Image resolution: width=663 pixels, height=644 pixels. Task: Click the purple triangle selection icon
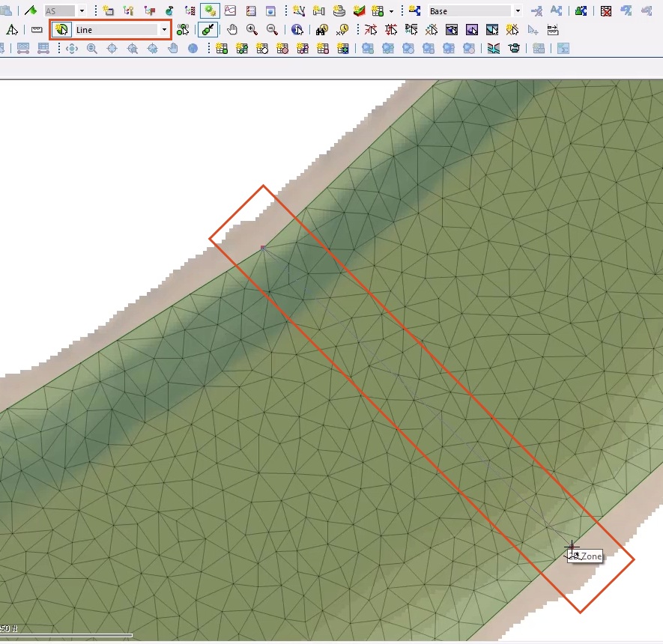click(472, 30)
